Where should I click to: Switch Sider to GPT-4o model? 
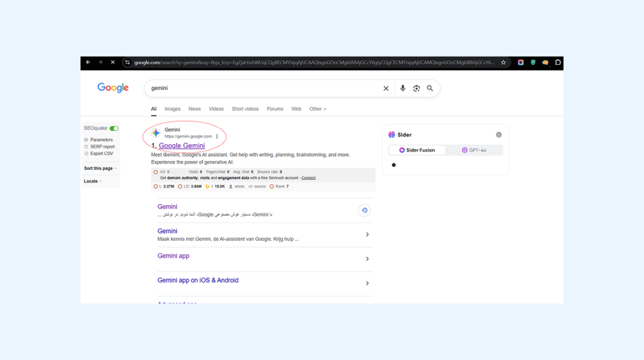point(474,150)
